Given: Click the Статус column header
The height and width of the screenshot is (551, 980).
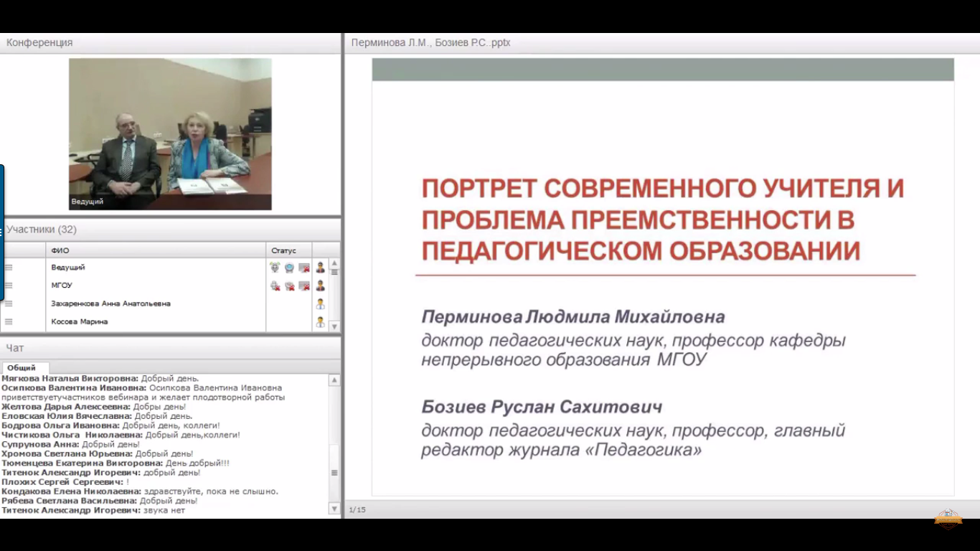Looking at the screenshot, I should [x=283, y=250].
